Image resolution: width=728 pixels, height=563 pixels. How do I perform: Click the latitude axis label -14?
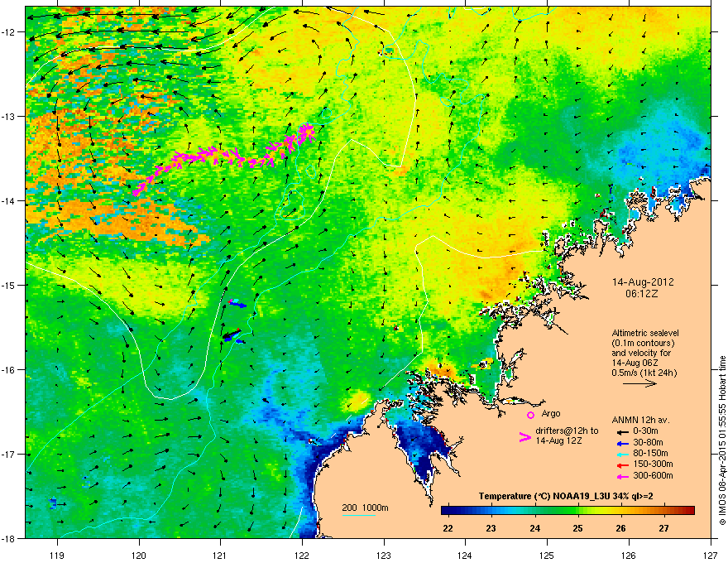[8, 201]
